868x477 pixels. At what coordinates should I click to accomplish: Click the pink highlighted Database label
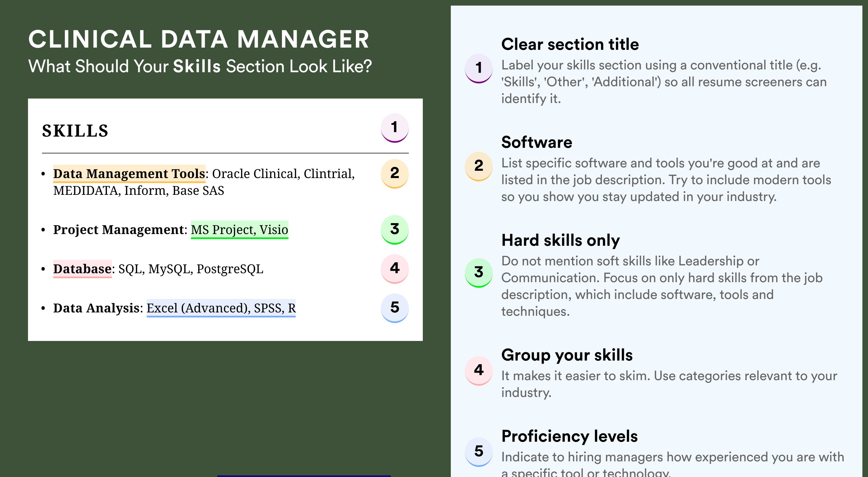coord(82,269)
